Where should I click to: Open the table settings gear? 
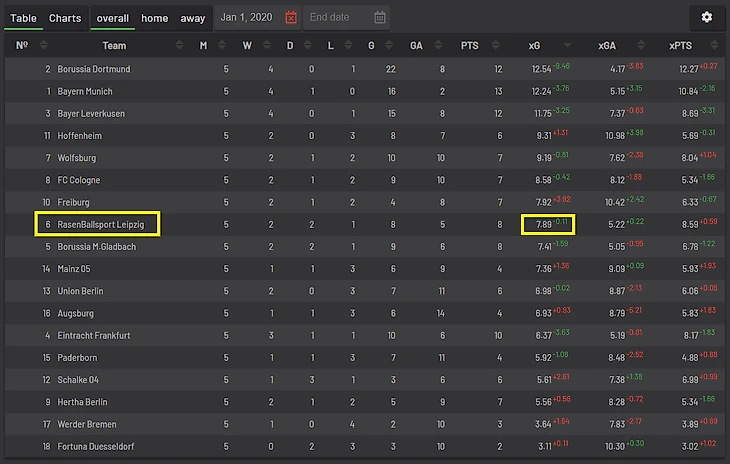click(707, 17)
